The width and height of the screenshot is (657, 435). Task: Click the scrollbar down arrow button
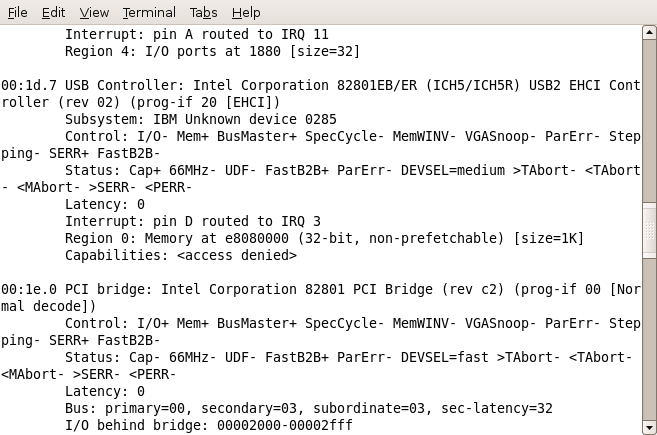pyautogui.click(x=649, y=428)
